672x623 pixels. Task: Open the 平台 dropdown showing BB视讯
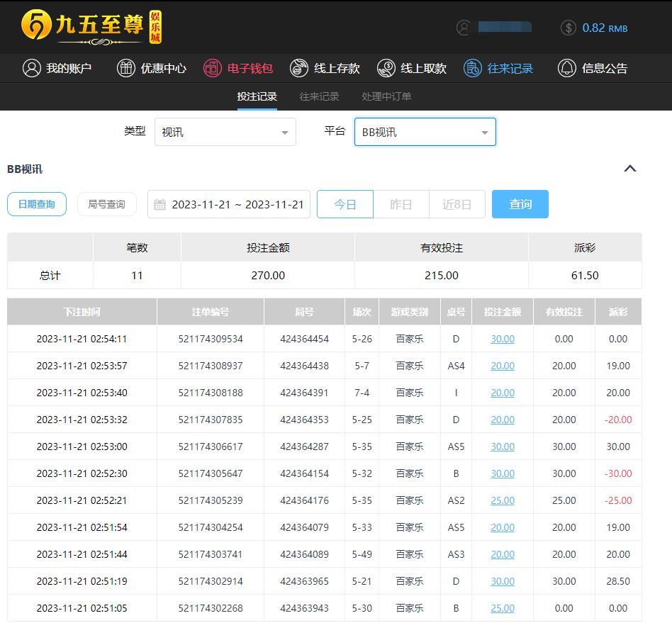pyautogui.click(x=425, y=132)
